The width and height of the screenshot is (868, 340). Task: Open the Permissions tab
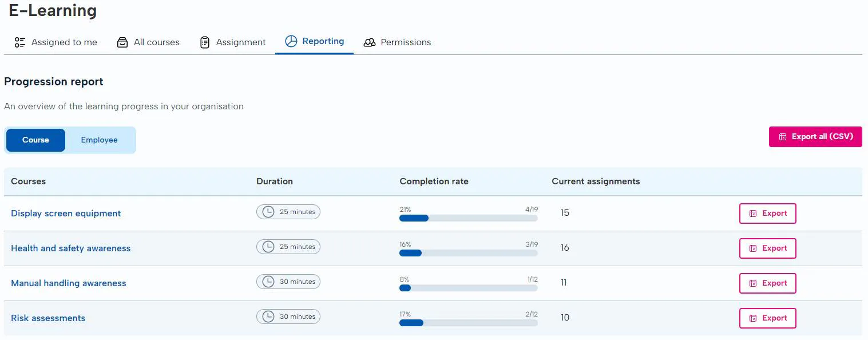pyautogui.click(x=405, y=42)
